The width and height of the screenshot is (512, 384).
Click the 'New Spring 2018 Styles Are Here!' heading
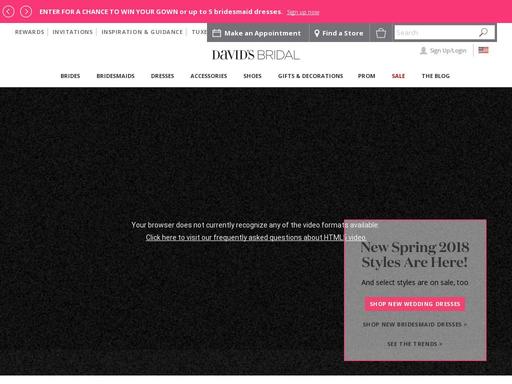[x=415, y=255]
